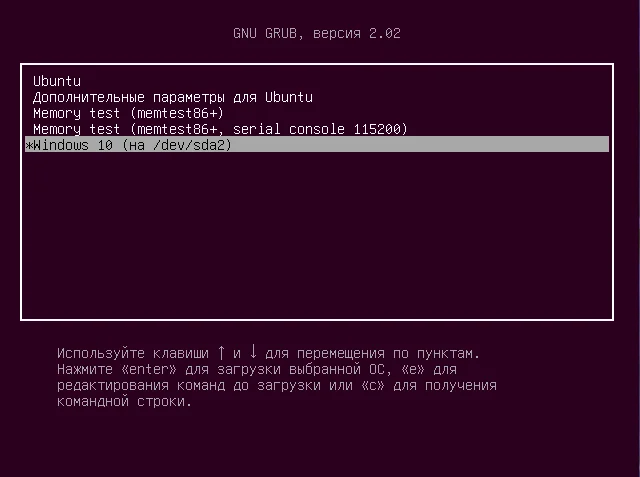The height and width of the screenshot is (477, 640).
Task: Click the down arrow symbol in instructions
Action: [x=253, y=353]
